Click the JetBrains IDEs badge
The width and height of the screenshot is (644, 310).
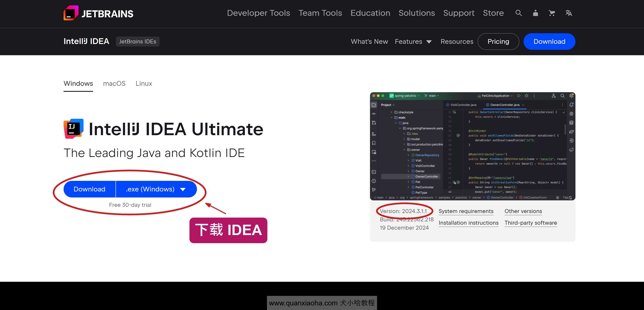[138, 42]
